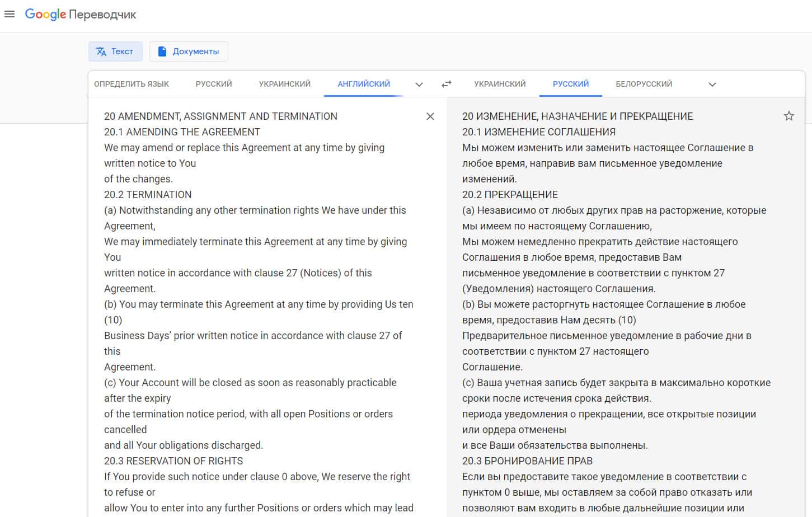Screen dimensions: 812x517
Task: Expand the target language list chevron
Action: point(712,84)
